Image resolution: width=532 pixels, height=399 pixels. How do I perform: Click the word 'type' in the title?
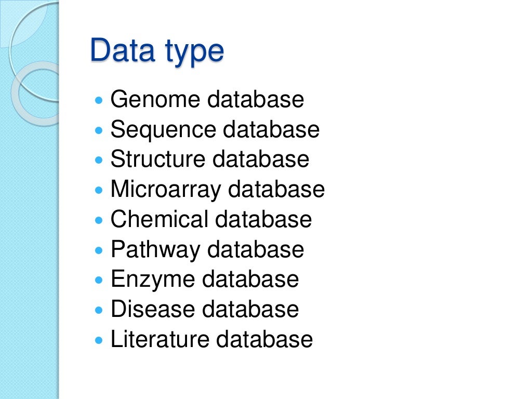(x=194, y=52)
